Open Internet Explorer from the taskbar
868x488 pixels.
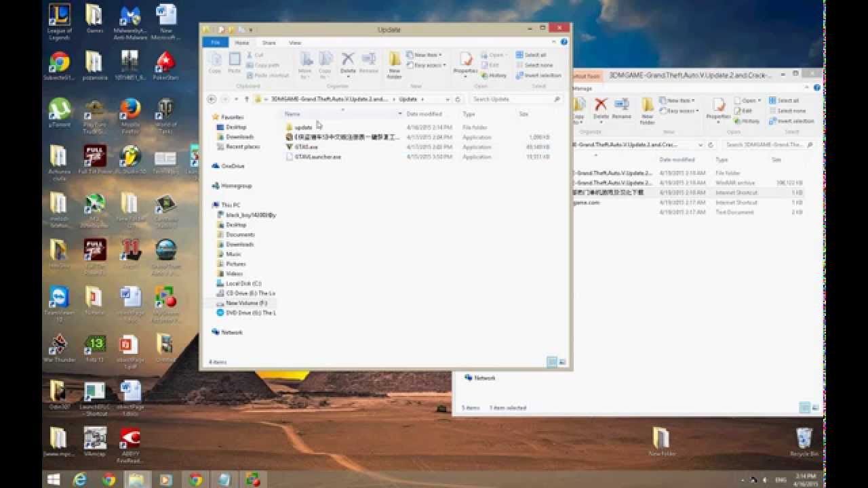pyautogui.click(x=80, y=479)
